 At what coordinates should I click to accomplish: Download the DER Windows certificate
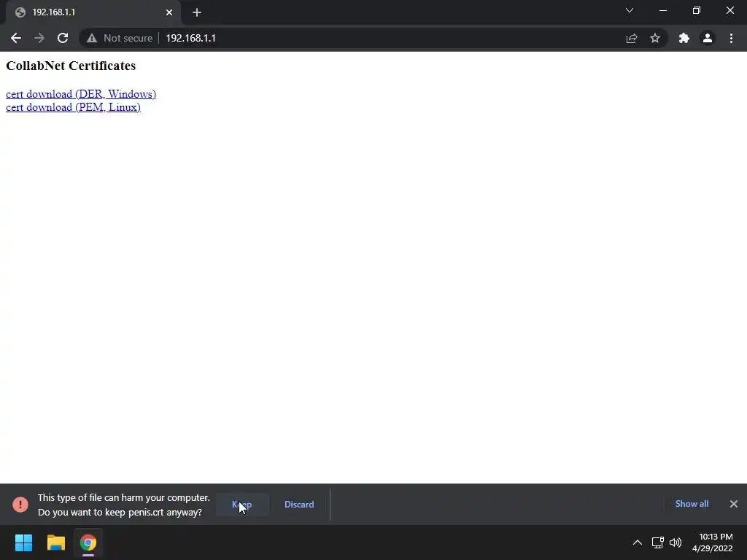click(x=81, y=94)
